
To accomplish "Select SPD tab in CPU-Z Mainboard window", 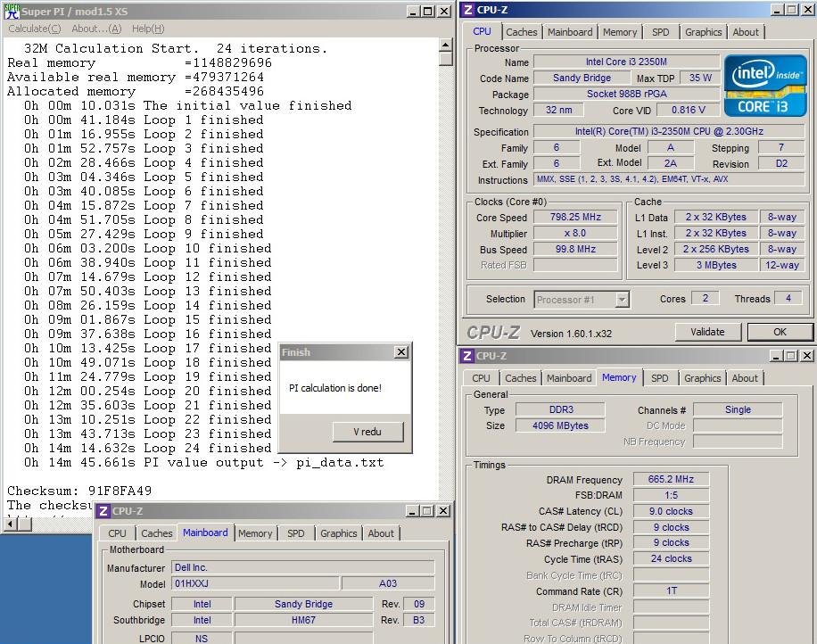I will (295, 533).
